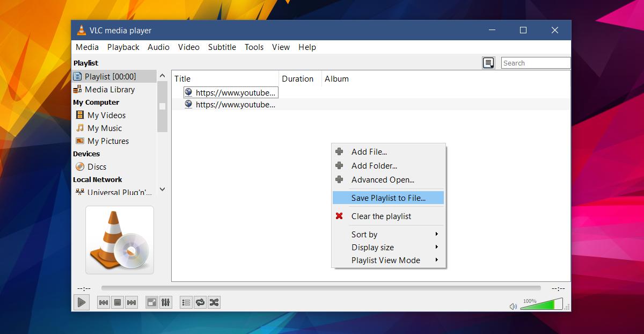Mute audio using speaker icon

tap(513, 306)
